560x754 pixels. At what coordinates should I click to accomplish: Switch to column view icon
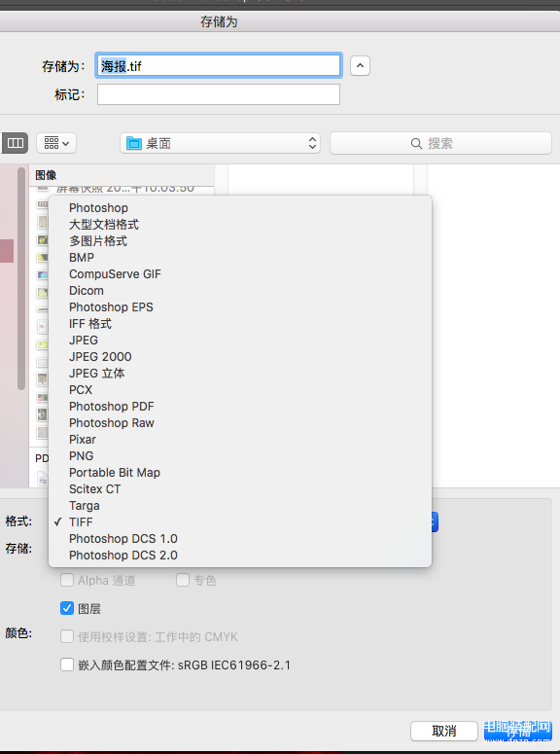15,143
